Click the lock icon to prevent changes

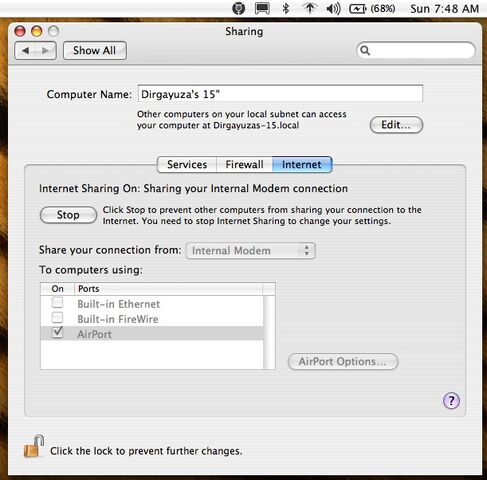coord(33,446)
